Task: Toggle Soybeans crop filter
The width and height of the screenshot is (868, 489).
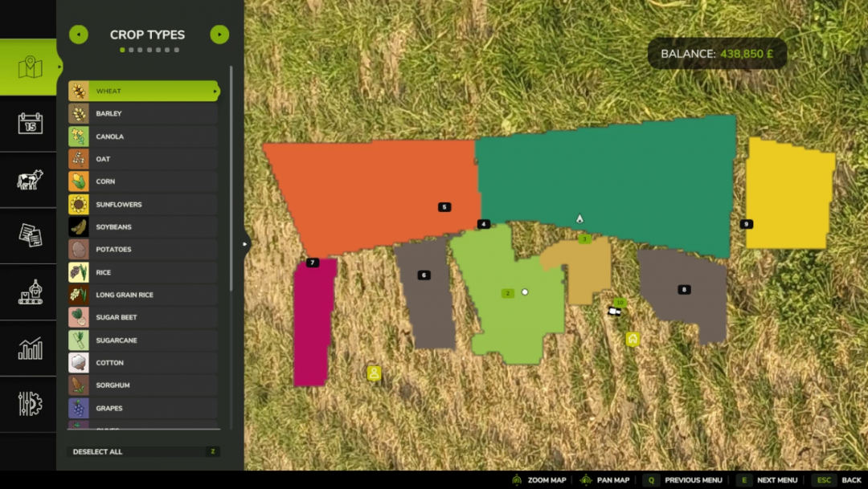Action: point(143,226)
